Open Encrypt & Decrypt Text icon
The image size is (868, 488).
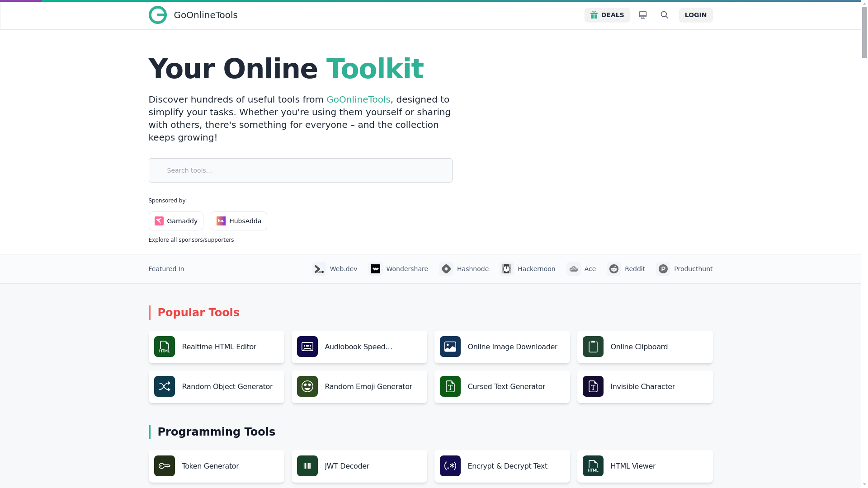click(450, 466)
